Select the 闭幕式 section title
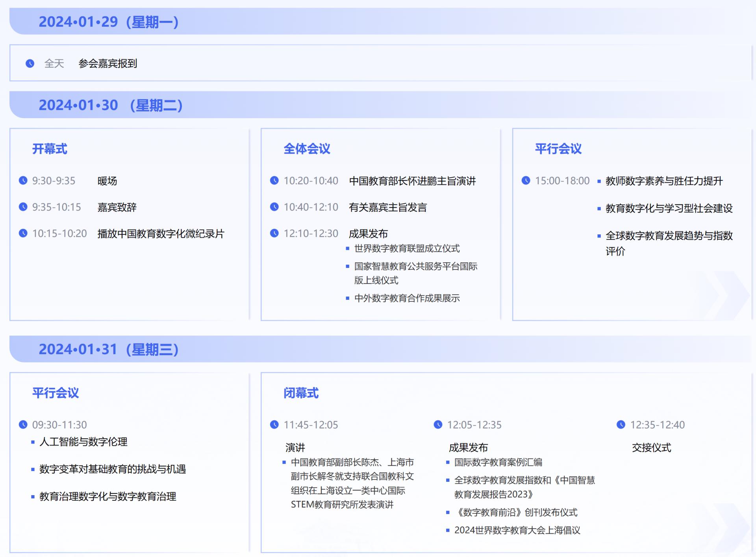This screenshot has height=557, width=756. click(302, 393)
